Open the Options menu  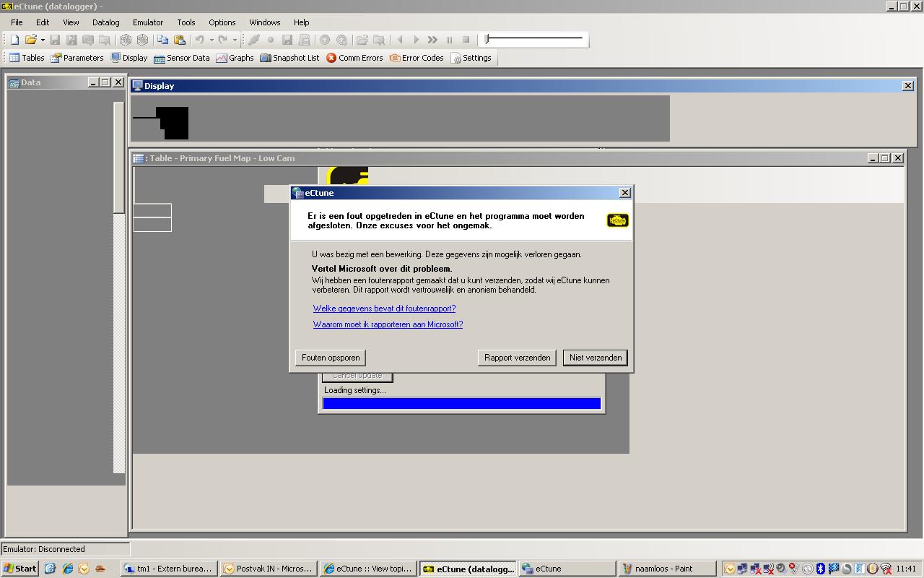222,22
